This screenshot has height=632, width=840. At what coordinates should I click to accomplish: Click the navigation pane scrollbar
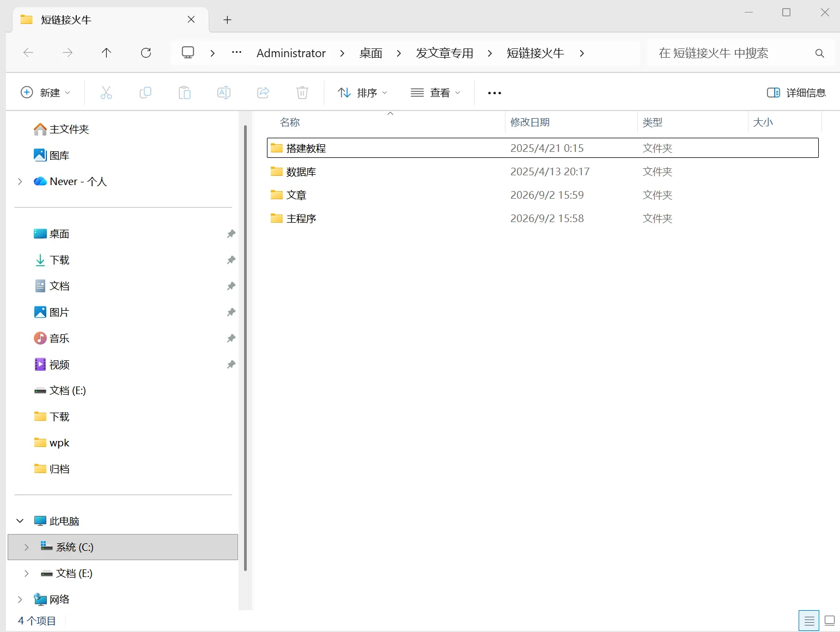[x=246, y=347]
